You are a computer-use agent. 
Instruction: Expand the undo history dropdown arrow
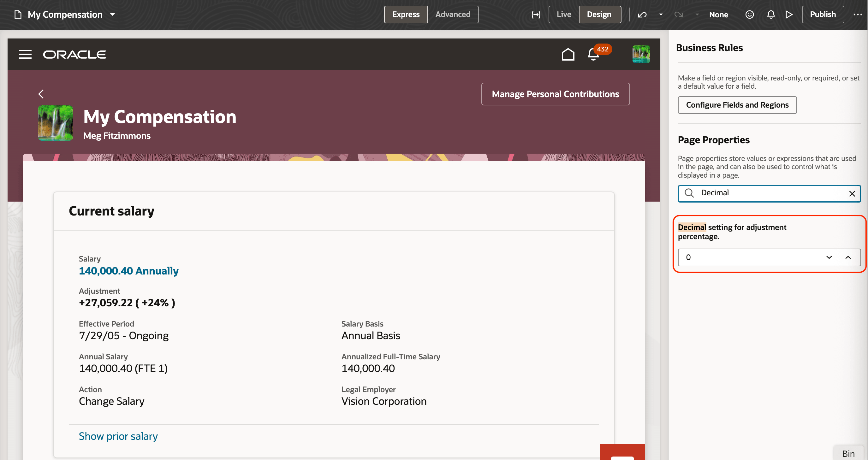point(661,15)
